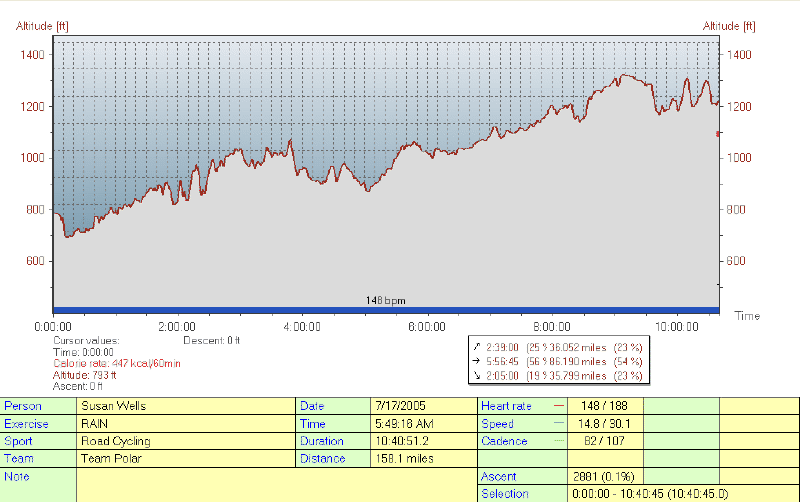Click the Speed curve line marker
800x502 pixels.
(557, 423)
